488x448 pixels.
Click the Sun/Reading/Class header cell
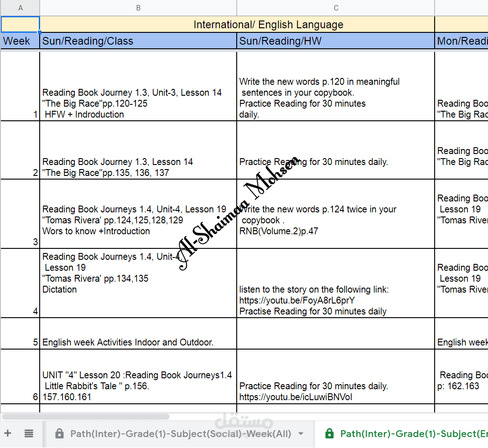pyautogui.click(x=138, y=41)
